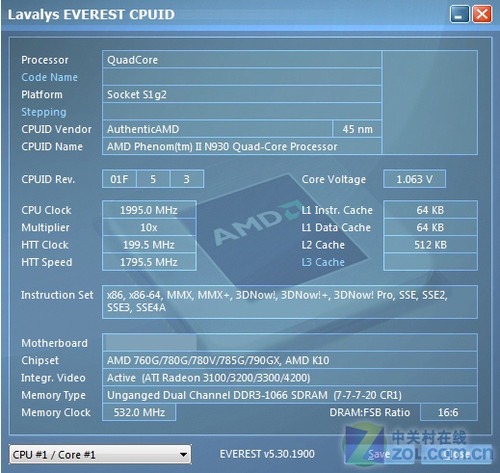
Task: Click the 199.5 MHz HTT clock value
Action: coord(149,245)
